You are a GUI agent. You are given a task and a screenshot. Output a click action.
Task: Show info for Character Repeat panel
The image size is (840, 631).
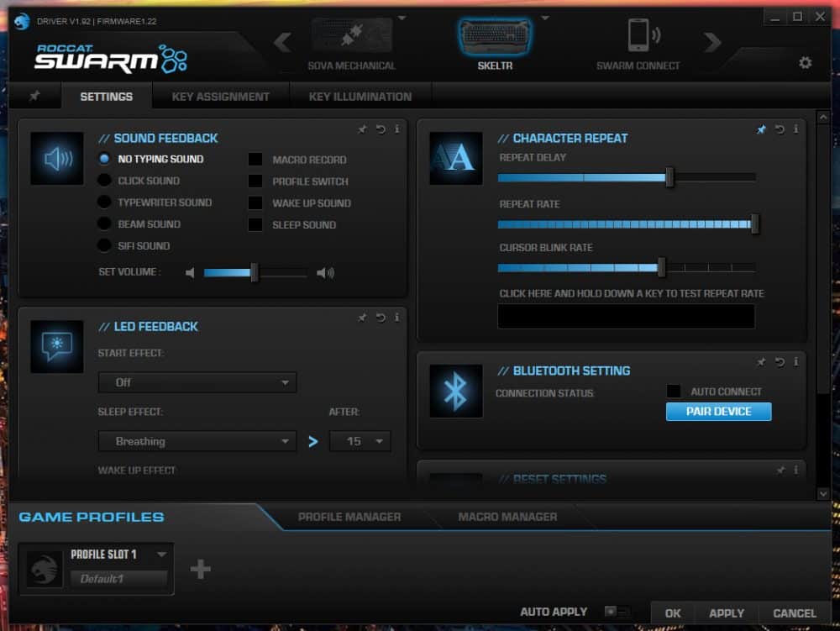coord(796,129)
